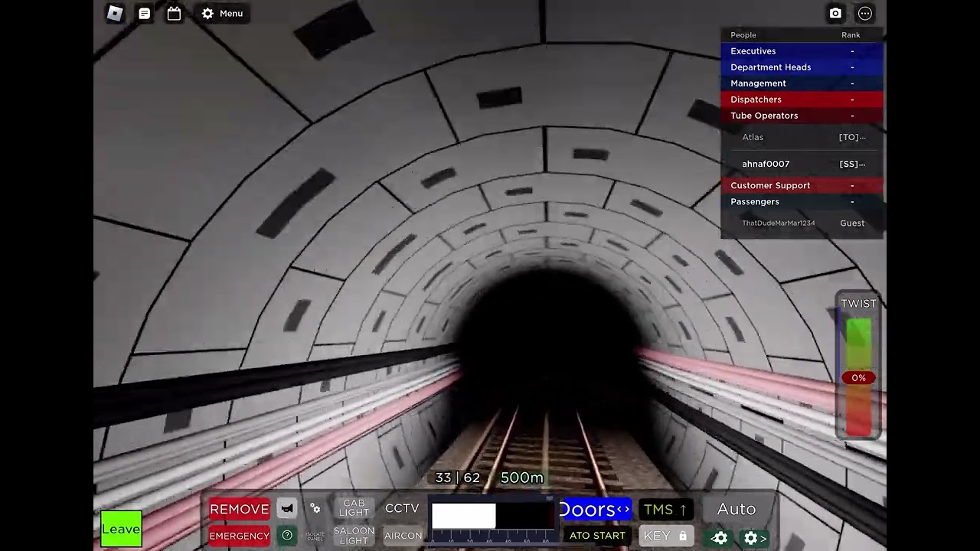Toggle the SALOON LIGHT
Viewport: 980px width, 551px height.
click(x=354, y=536)
